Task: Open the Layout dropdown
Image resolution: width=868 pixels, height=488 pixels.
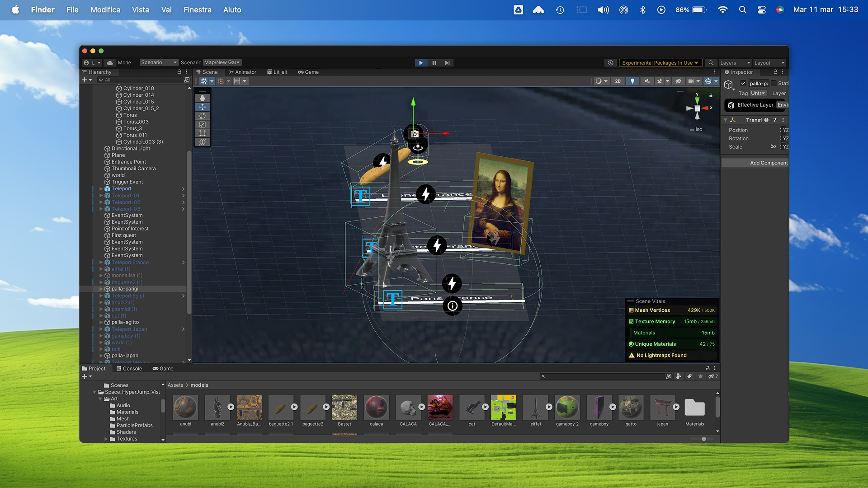Action: 769,63
